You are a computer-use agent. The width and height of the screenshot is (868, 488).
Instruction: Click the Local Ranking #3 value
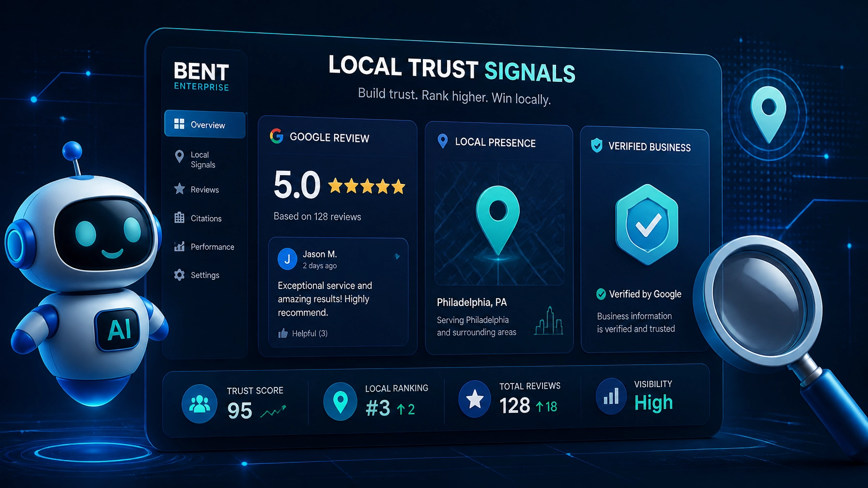pos(378,408)
